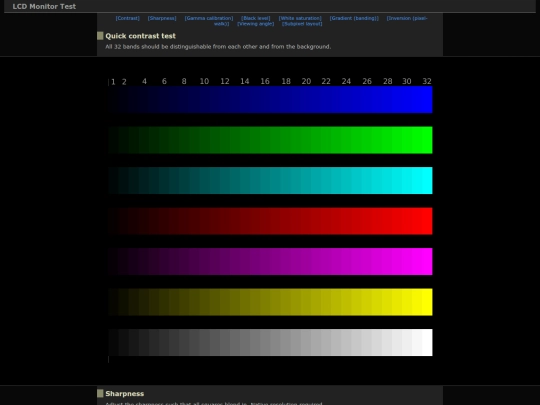Click band number label "32"
This screenshot has height=405, width=540.
427,81
